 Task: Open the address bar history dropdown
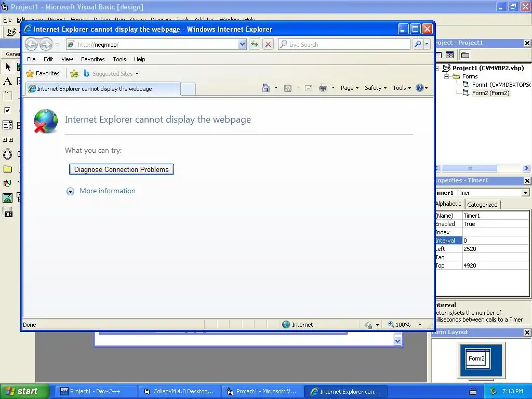(x=242, y=44)
